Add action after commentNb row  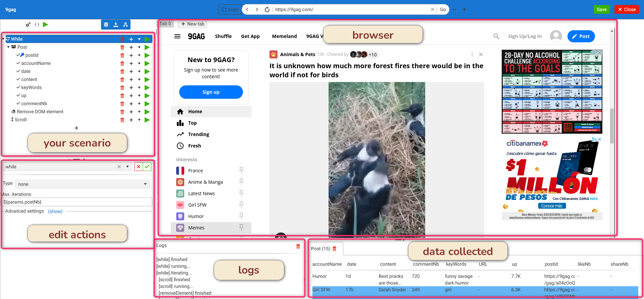(x=131, y=104)
